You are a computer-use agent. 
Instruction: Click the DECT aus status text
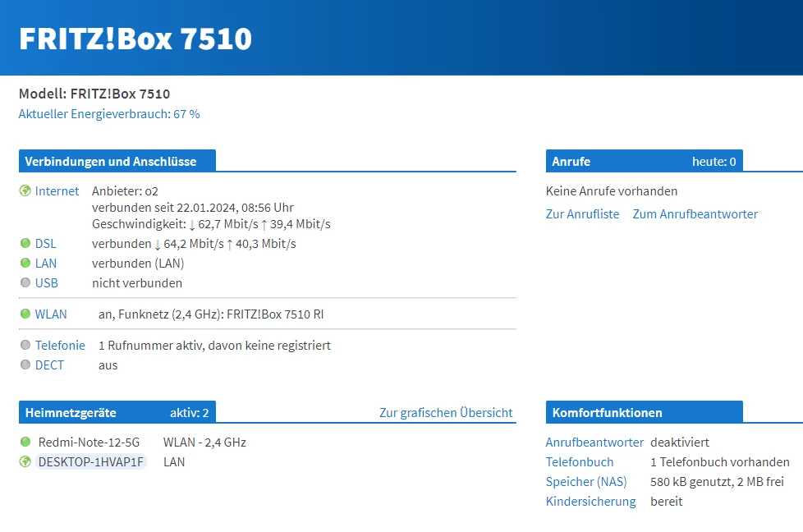[x=108, y=365]
